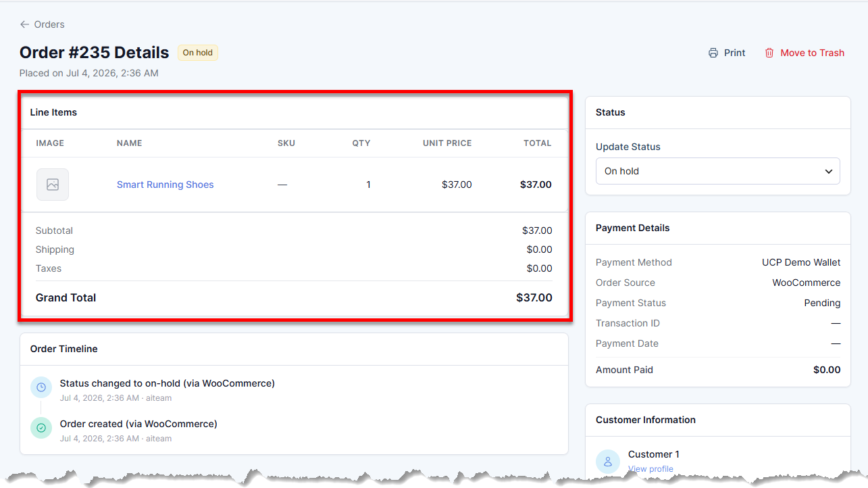The height and width of the screenshot is (488, 868).
Task: Click the On hold status badge
Action: click(x=198, y=53)
